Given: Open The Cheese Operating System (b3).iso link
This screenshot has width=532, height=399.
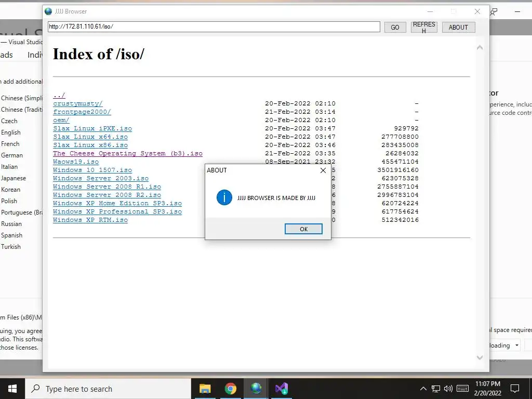Looking at the screenshot, I should pos(128,153).
